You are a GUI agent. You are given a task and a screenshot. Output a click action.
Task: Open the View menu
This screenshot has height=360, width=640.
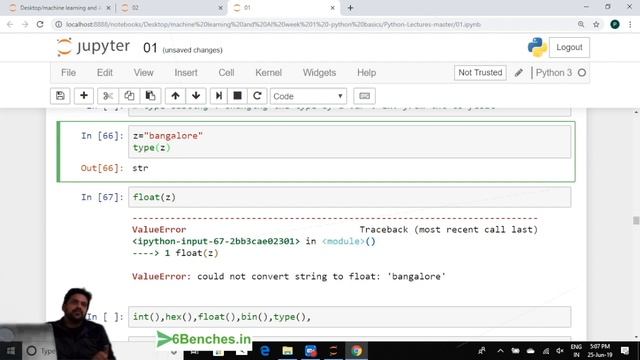click(x=143, y=73)
